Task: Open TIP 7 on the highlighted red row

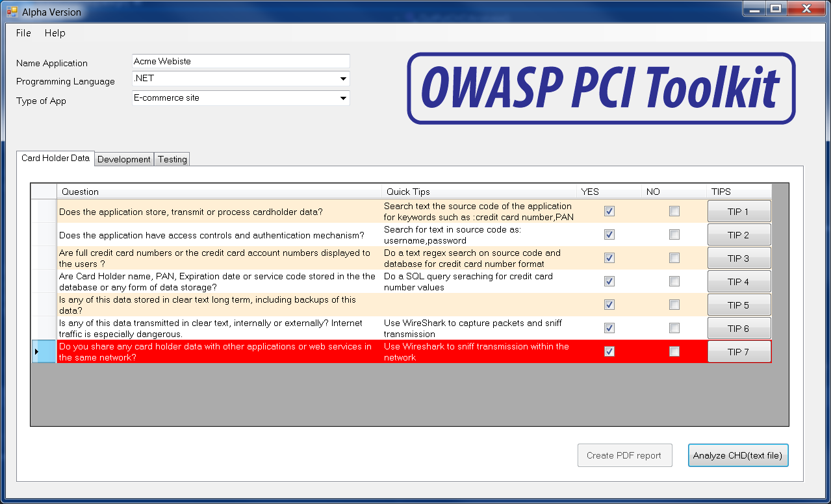Action: pos(739,351)
